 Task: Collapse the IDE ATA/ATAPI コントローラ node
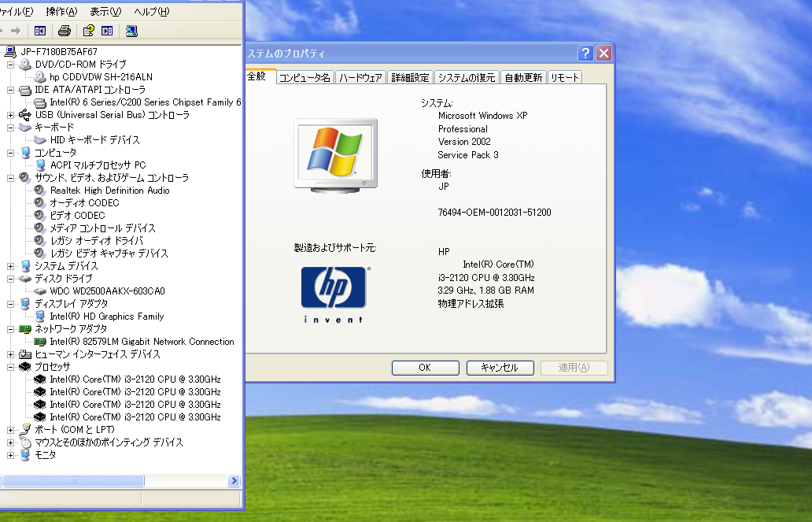pos(10,90)
